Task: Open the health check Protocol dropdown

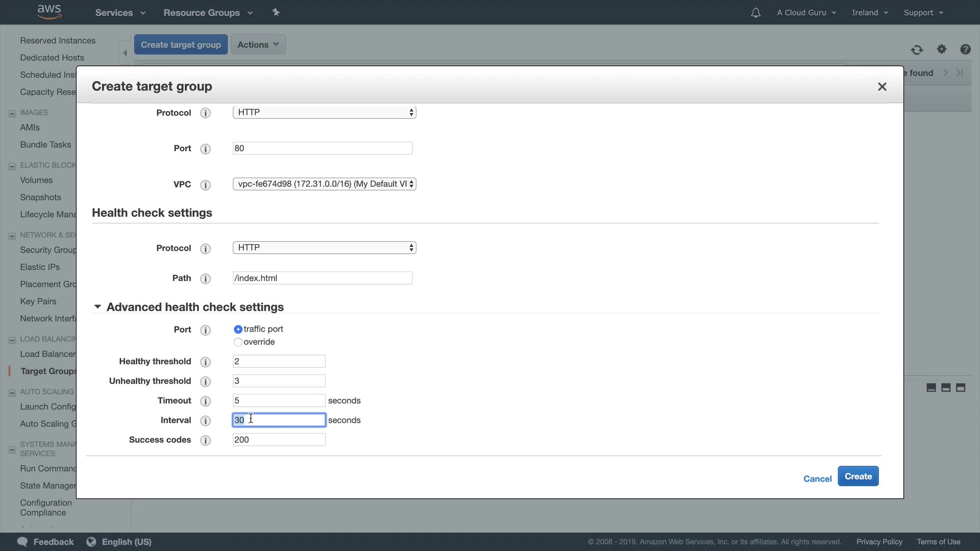Action: [x=324, y=247]
